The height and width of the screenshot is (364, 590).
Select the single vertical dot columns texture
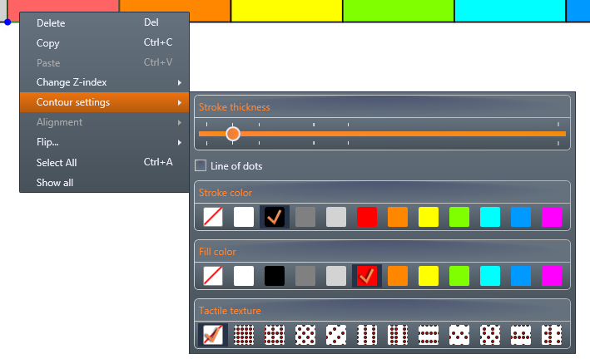tap(367, 335)
